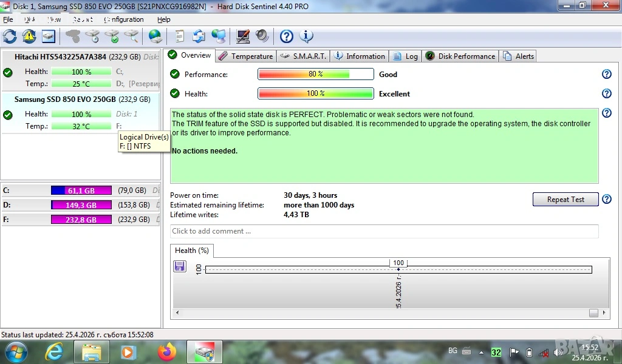
Task: Open the Temperature tab
Action: [x=245, y=56]
